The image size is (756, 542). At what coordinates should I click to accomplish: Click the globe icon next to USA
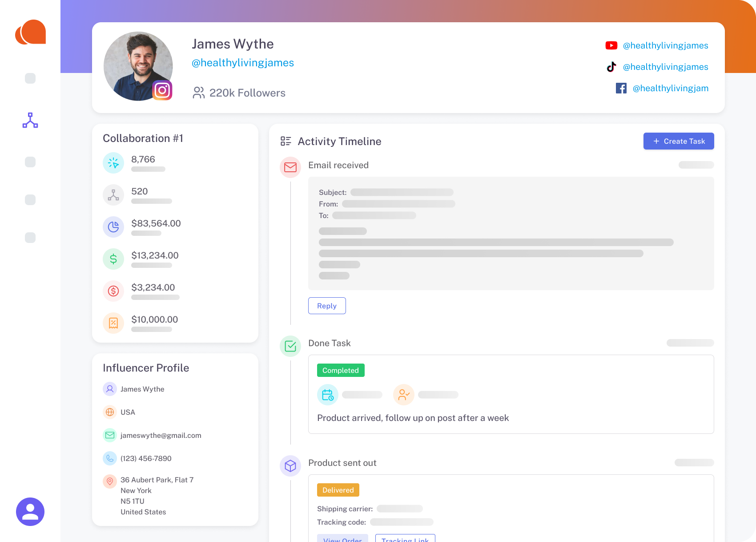(110, 412)
